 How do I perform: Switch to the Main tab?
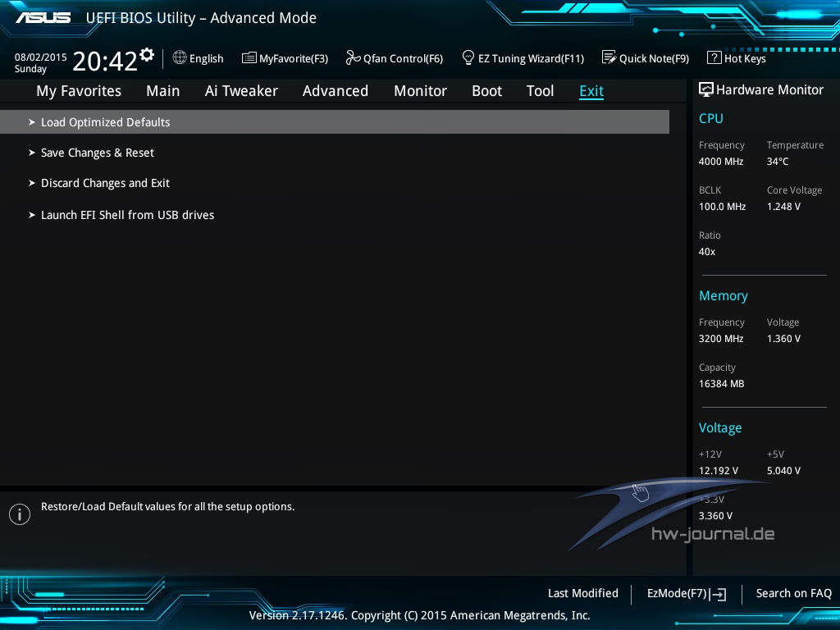tap(163, 91)
